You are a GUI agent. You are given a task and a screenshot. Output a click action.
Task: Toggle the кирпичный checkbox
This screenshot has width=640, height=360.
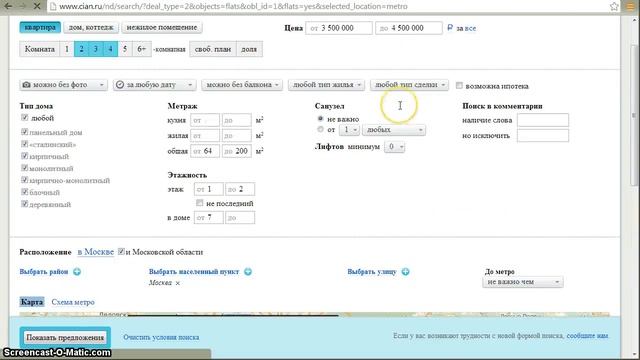click(x=24, y=156)
